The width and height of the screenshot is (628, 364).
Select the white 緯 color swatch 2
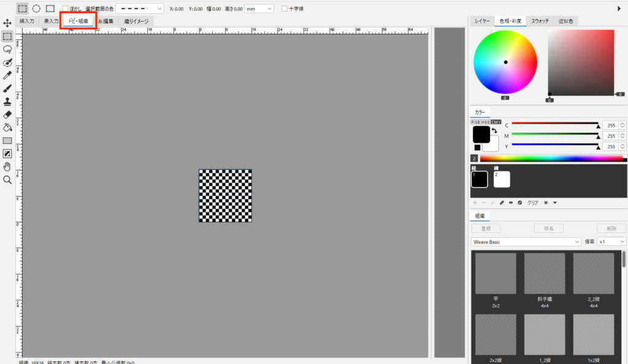point(502,179)
